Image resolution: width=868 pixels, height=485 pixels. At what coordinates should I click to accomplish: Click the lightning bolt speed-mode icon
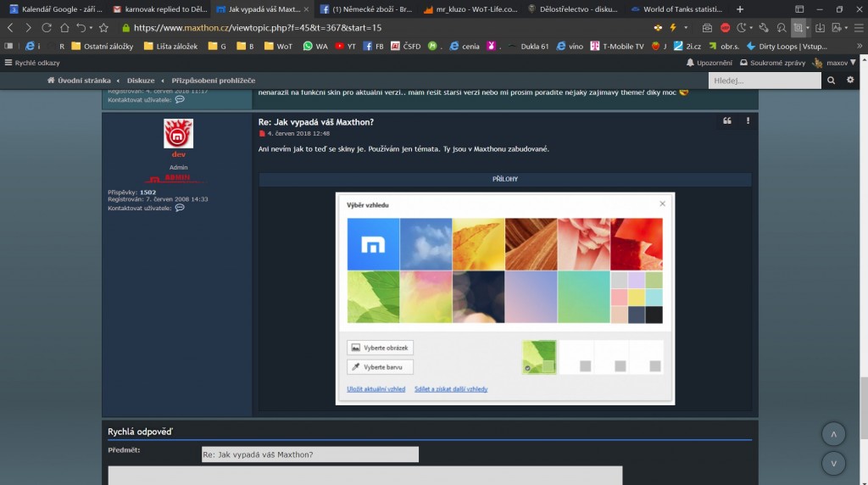[x=673, y=28]
